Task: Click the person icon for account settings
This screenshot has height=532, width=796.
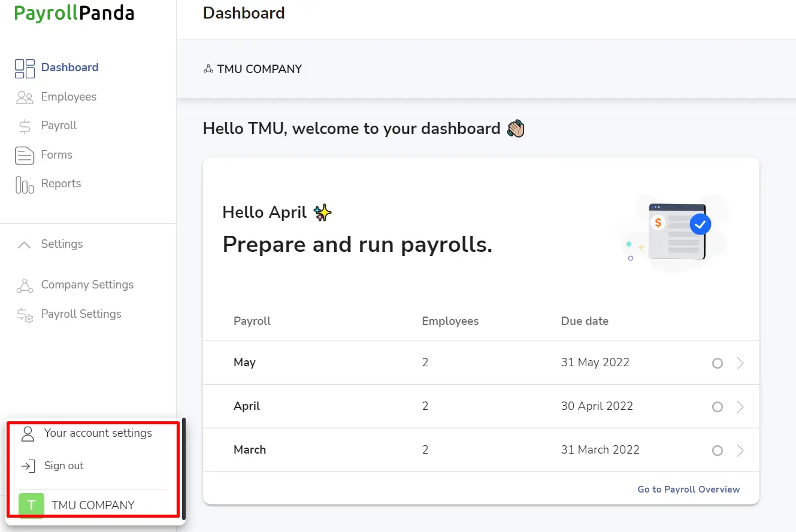Action: click(x=28, y=434)
